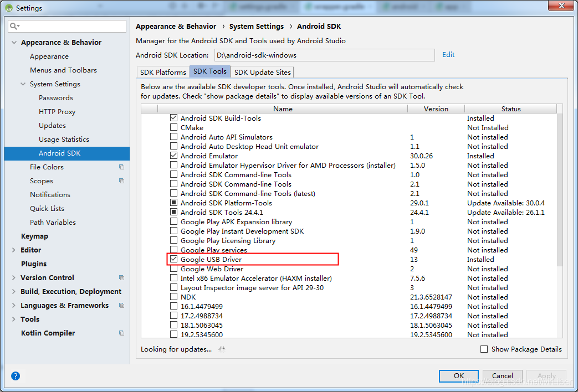Open Path Variables settings
Viewport: 578px width, 392px height.
pyautogui.click(x=53, y=222)
